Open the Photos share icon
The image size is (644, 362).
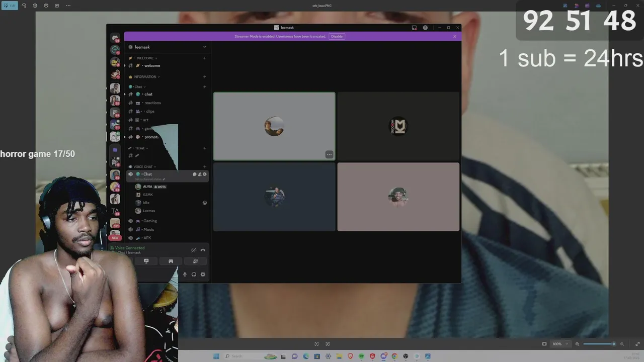pyautogui.click(x=57, y=6)
